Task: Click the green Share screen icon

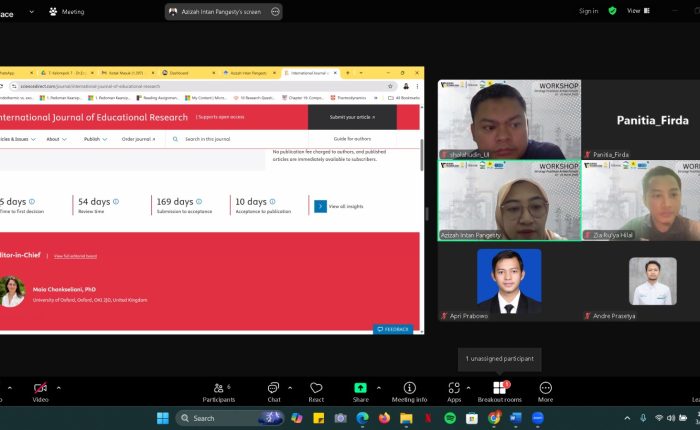Action: point(360,388)
